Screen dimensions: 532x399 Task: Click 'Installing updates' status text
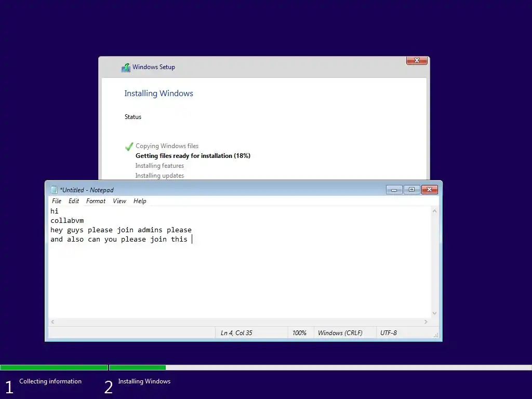pos(159,176)
